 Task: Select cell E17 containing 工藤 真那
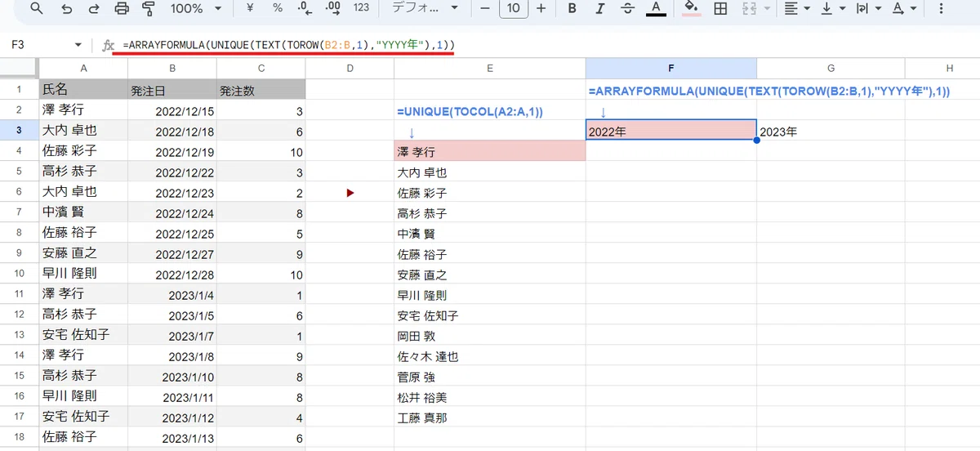pyautogui.click(x=490, y=418)
